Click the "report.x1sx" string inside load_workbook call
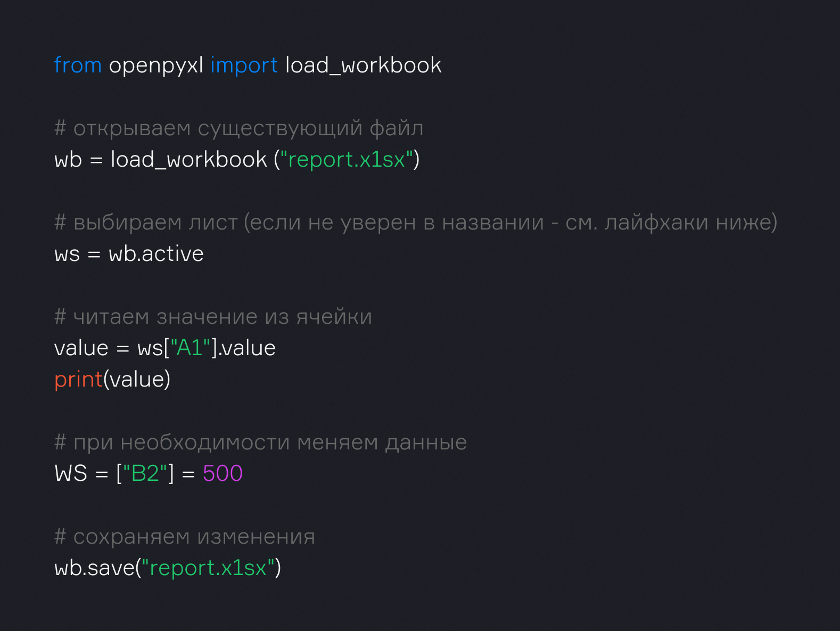This screenshot has width=840, height=631. coord(347,160)
